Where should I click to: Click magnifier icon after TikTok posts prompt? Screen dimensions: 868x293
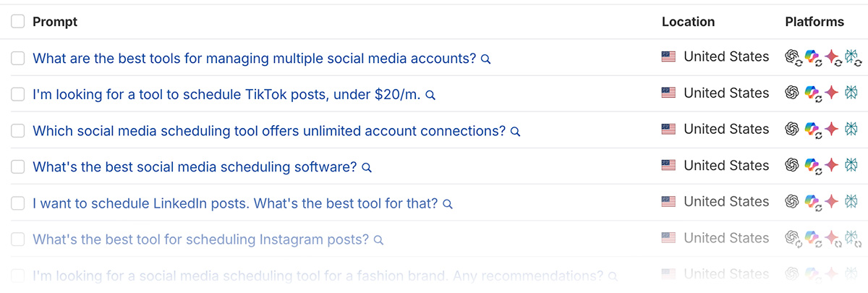(x=430, y=95)
